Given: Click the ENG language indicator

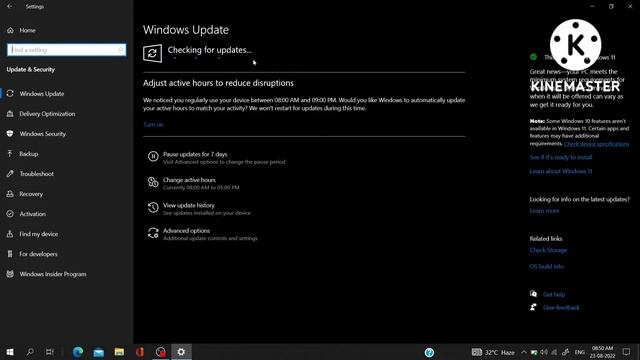Looking at the screenshot, I should pyautogui.click(x=580, y=352).
